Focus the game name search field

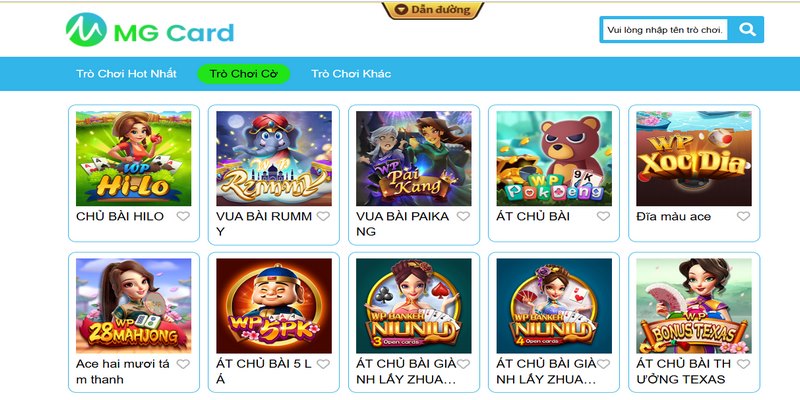665,30
